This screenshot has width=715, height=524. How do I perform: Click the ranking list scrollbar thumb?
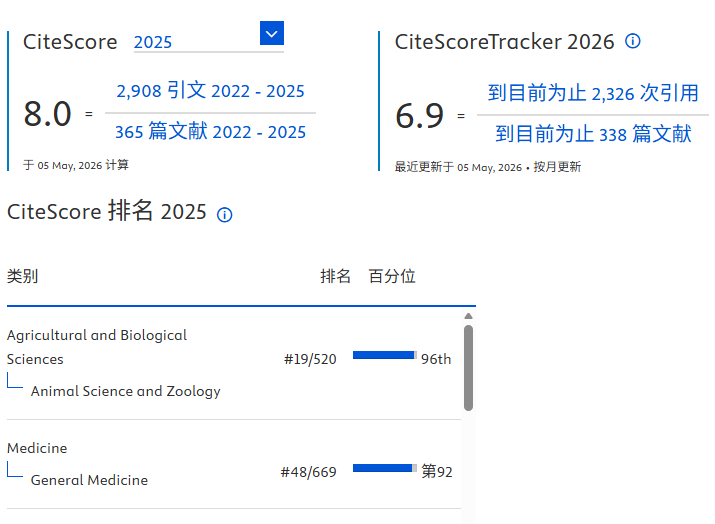click(x=468, y=368)
